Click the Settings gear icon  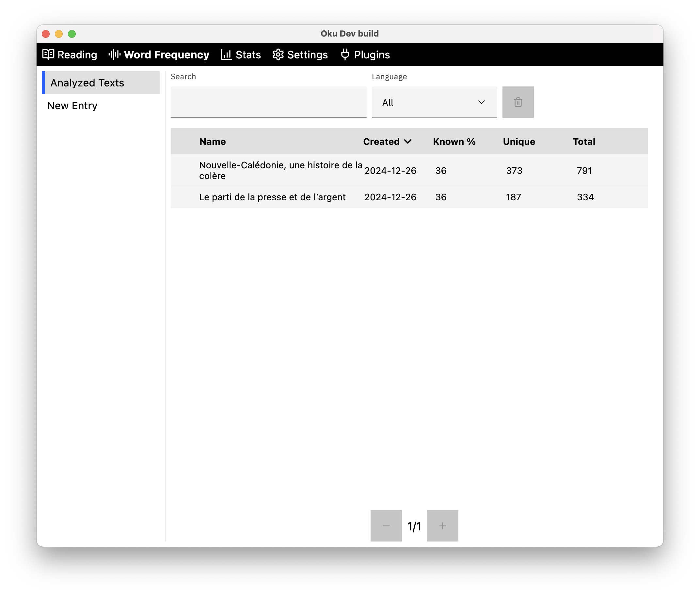(x=278, y=54)
